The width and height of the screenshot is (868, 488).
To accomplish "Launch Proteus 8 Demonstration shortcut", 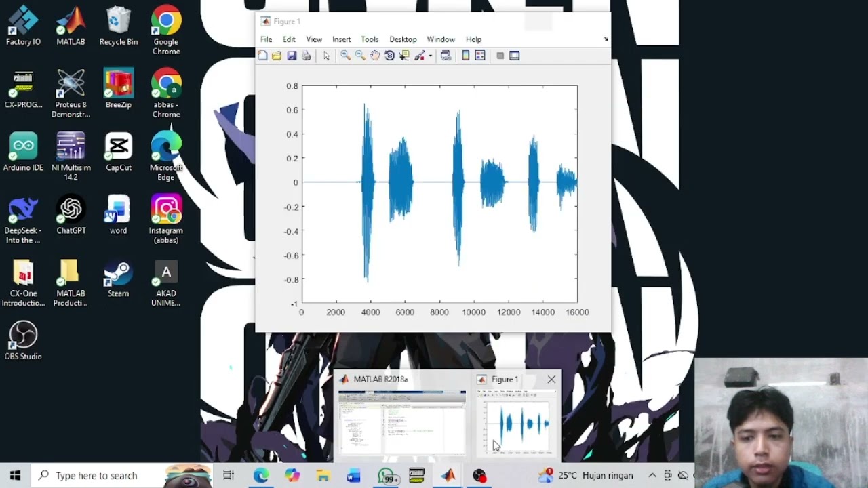I will click(71, 94).
